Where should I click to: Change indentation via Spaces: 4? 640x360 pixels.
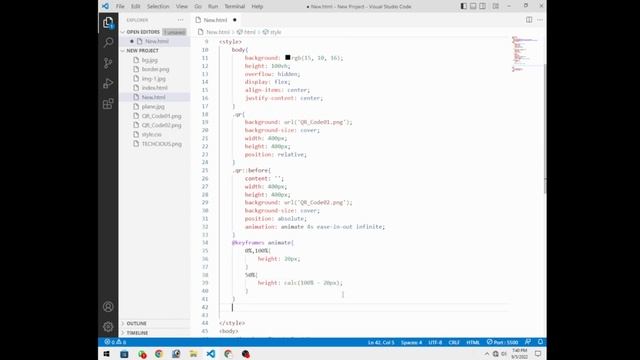(x=411, y=342)
